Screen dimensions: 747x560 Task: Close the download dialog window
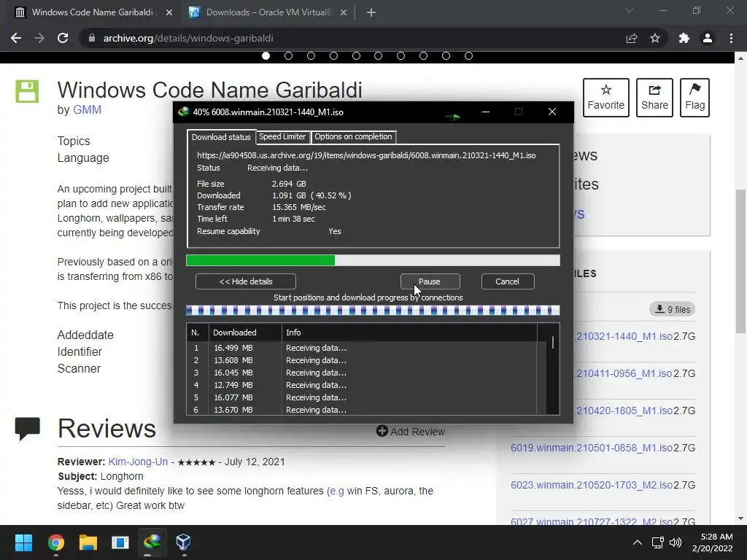pyautogui.click(x=552, y=112)
